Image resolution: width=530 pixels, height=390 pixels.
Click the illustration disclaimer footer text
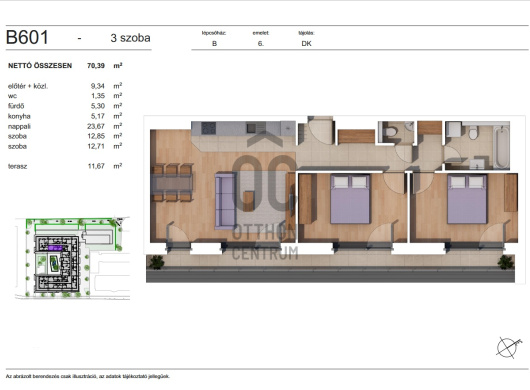(x=88, y=376)
